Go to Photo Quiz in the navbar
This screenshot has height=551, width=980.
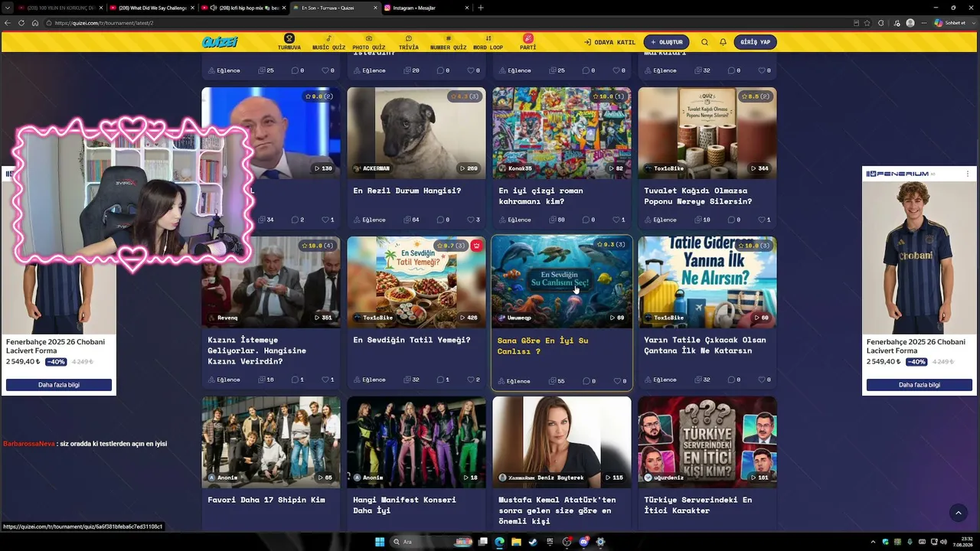(x=368, y=43)
